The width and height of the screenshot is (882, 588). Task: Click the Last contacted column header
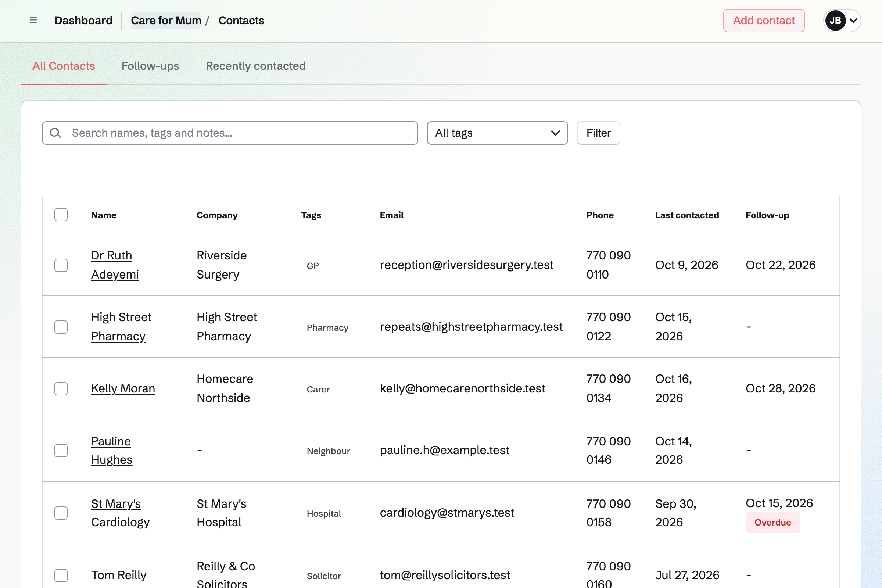click(x=687, y=215)
